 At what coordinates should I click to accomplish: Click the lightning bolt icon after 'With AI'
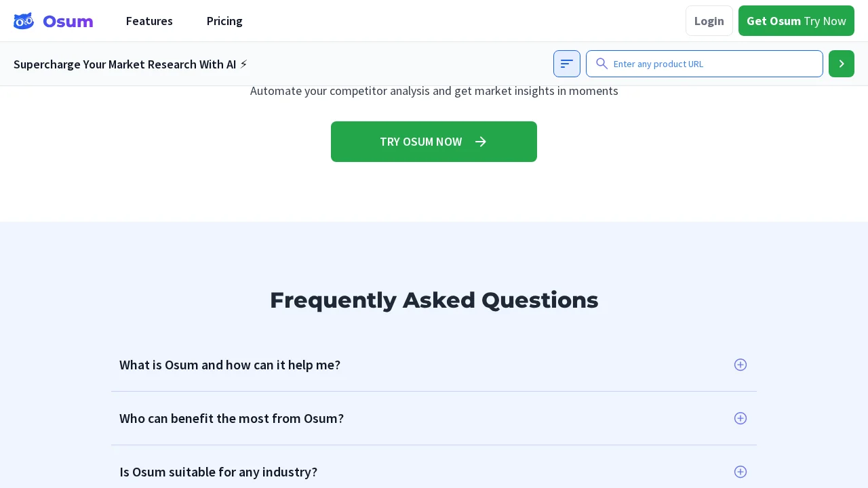tap(243, 64)
